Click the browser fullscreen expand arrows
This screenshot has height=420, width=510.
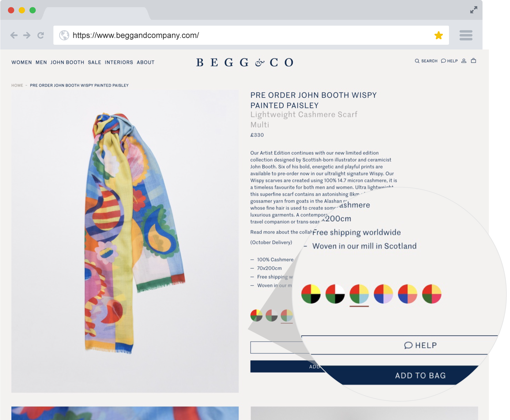click(x=474, y=10)
